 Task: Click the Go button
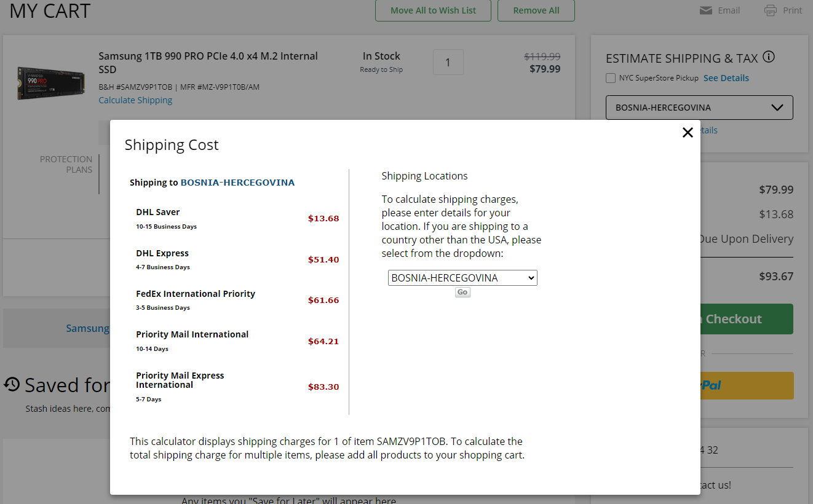pos(462,292)
